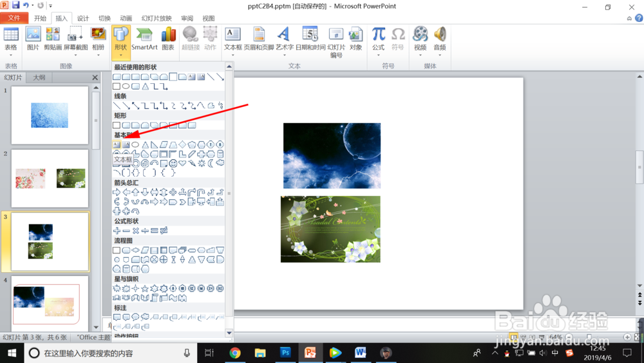The height and width of the screenshot is (363, 644).
Task: Open Word from the taskbar
Action: [360, 353]
